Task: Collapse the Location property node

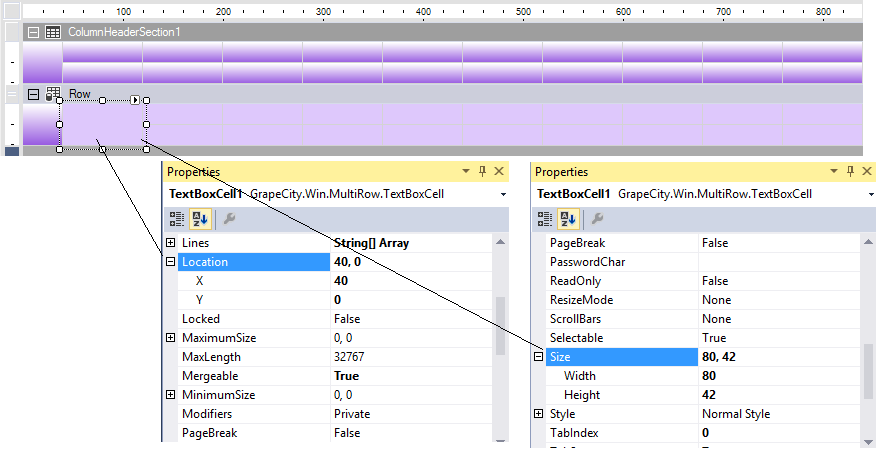Action: click(x=171, y=262)
